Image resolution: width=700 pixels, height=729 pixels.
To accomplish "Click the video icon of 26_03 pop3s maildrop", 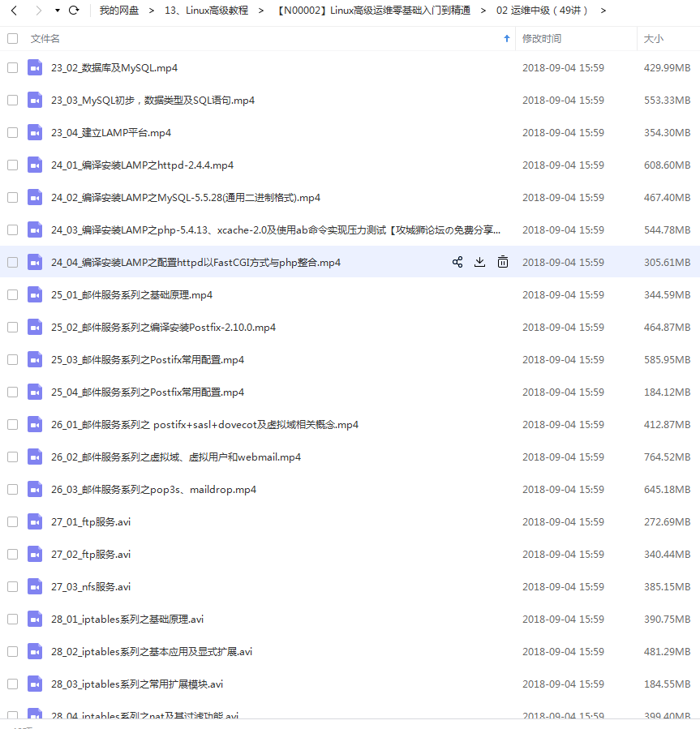I will 35,490.
